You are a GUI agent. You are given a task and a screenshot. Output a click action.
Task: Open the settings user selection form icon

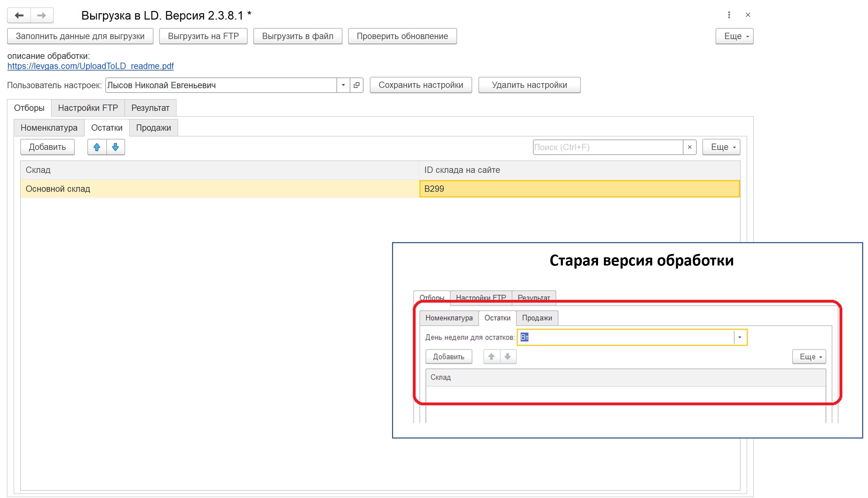357,85
